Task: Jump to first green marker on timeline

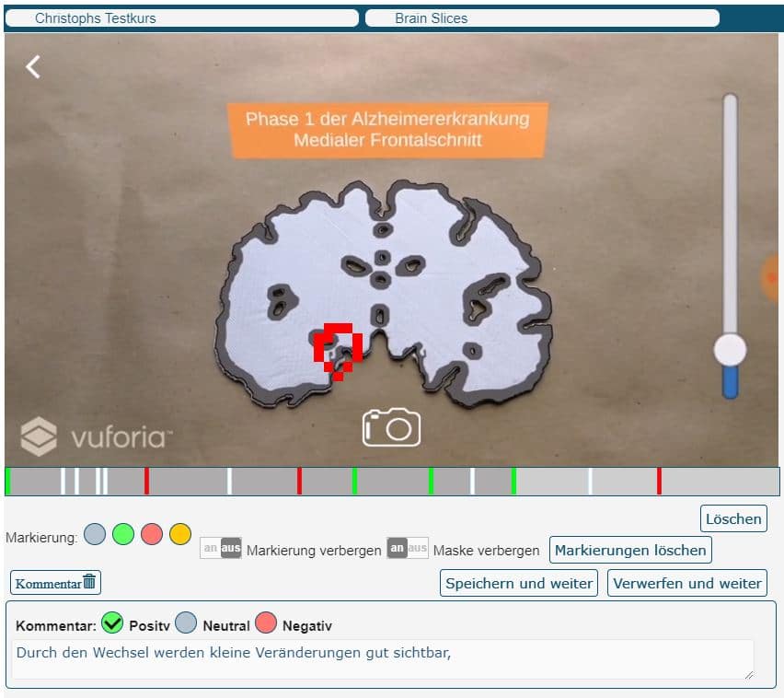Action: pos(7,482)
